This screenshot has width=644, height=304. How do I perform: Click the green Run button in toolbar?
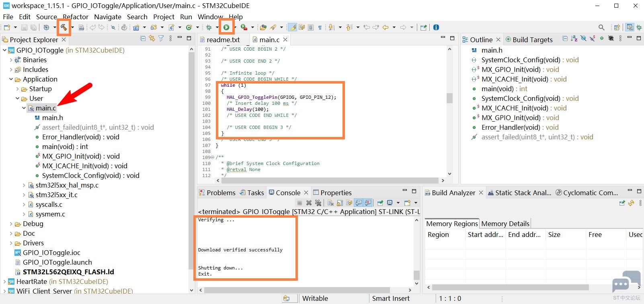point(226,27)
